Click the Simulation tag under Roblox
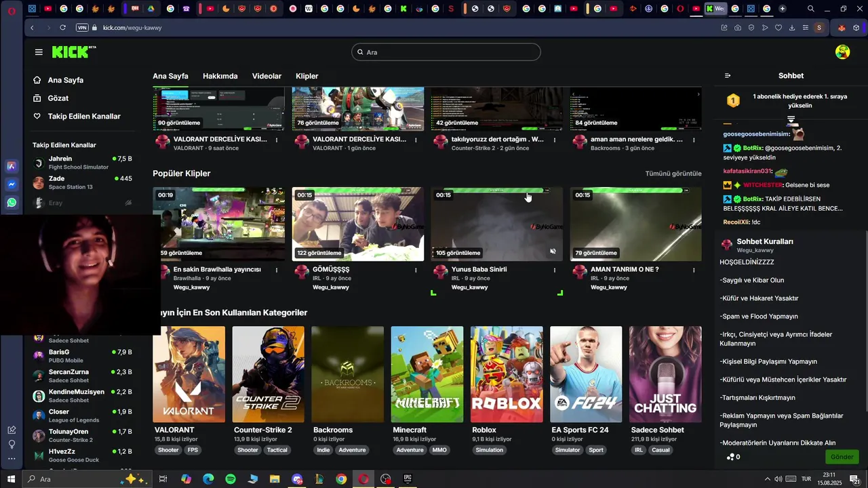868x488 pixels. click(x=490, y=450)
